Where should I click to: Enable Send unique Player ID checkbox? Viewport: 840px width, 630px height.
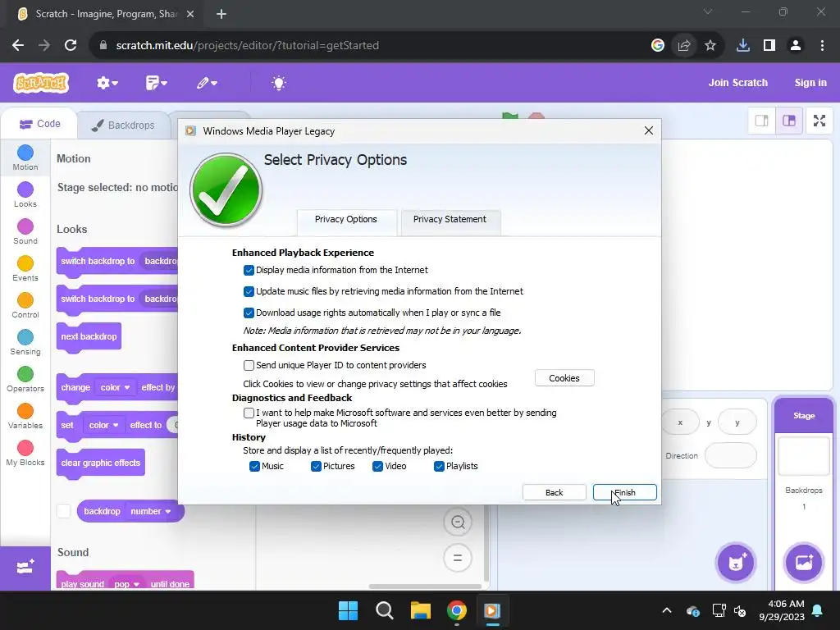(249, 365)
